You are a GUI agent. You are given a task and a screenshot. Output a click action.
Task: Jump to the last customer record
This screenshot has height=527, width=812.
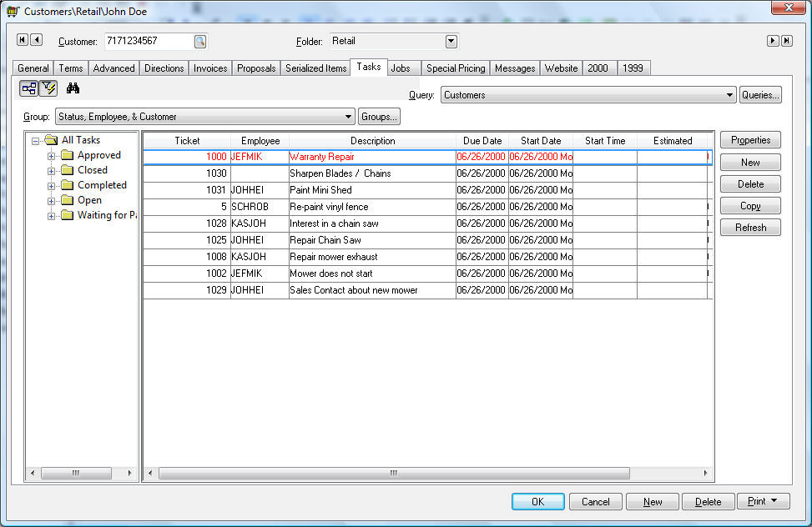[787, 41]
